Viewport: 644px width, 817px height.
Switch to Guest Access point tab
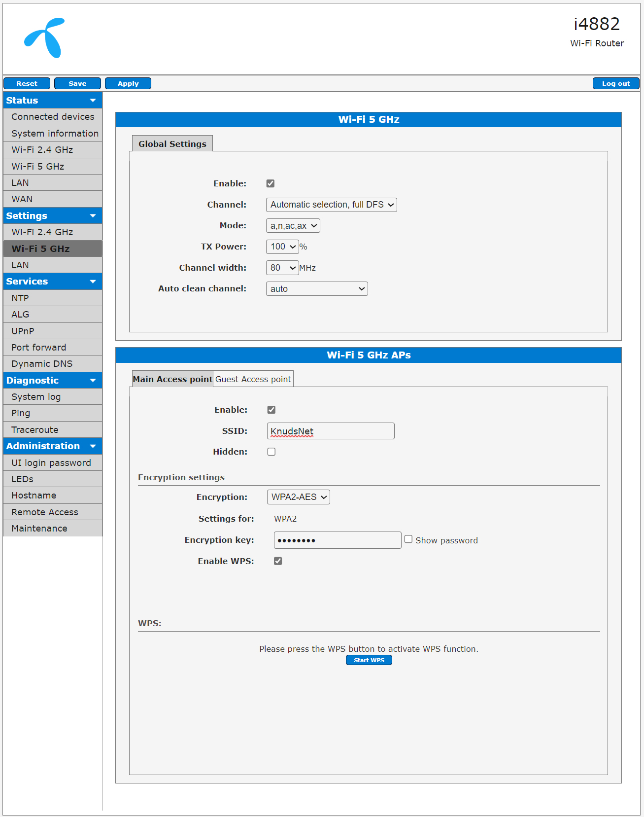(253, 379)
